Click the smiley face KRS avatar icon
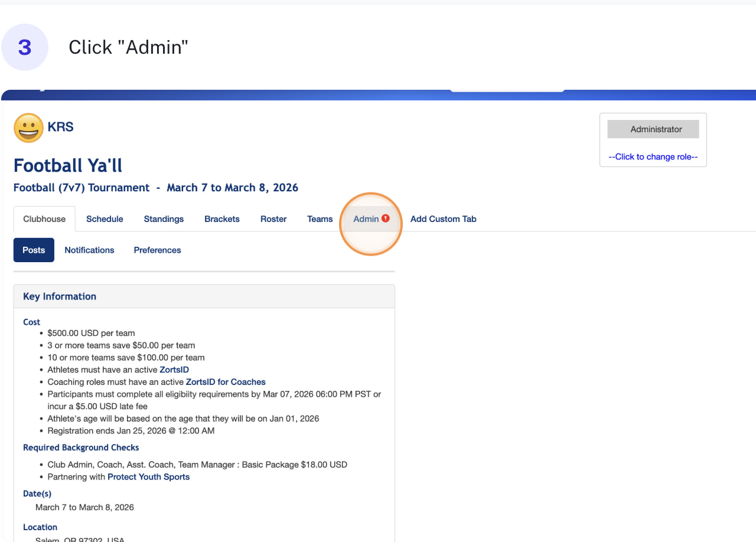Viewport: 756px width, 542px height. tap(28, 128)
